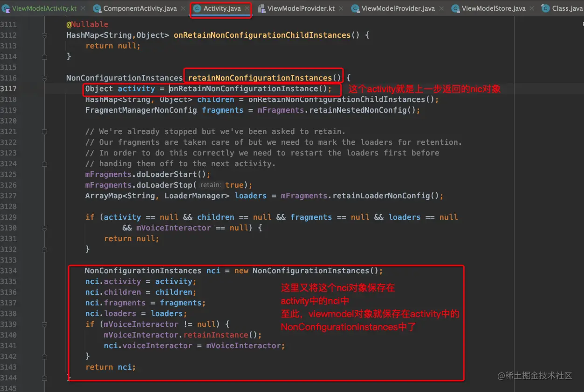Click the 'retain:' parameter hint
Screen dimensions: 584x392
[212, 185]
